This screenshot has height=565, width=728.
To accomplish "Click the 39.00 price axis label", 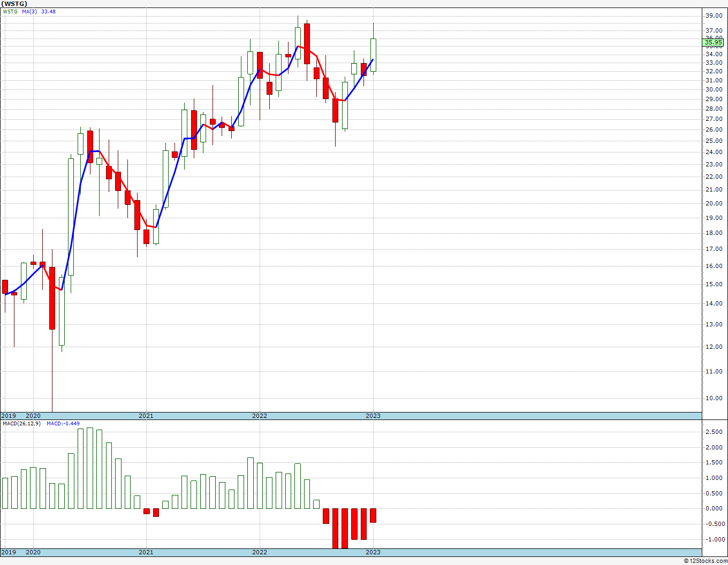I will tap(714, 16).
